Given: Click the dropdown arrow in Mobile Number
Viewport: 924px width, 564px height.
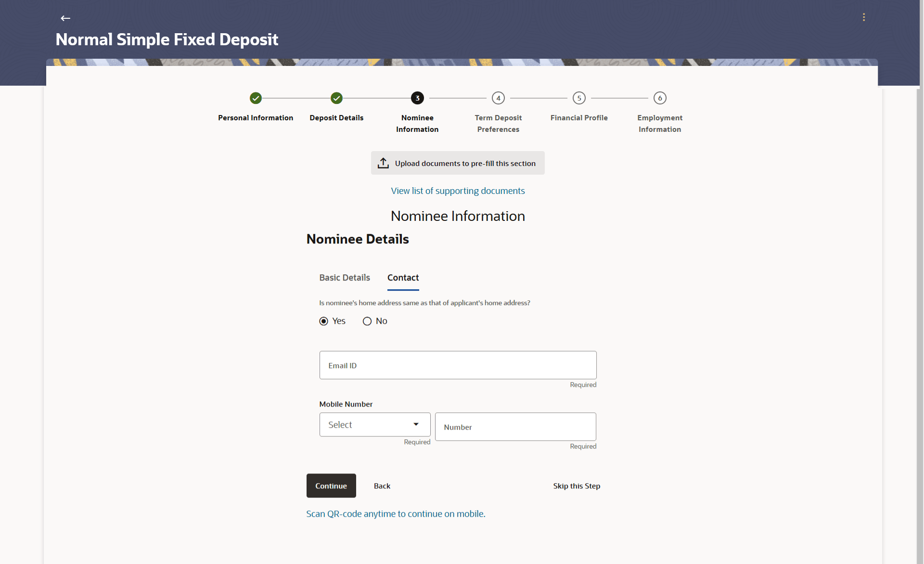Looking at the screenshot, I should click(416, 424).
